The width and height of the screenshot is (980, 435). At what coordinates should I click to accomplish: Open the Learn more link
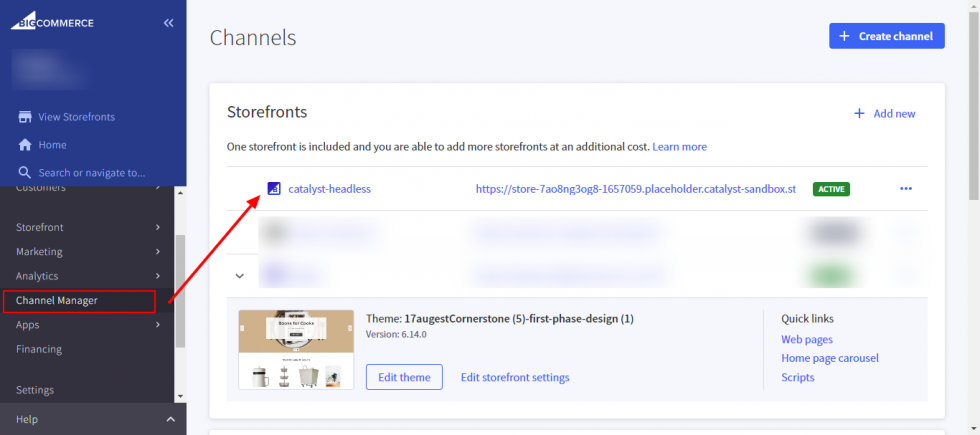tap(679, 147)
